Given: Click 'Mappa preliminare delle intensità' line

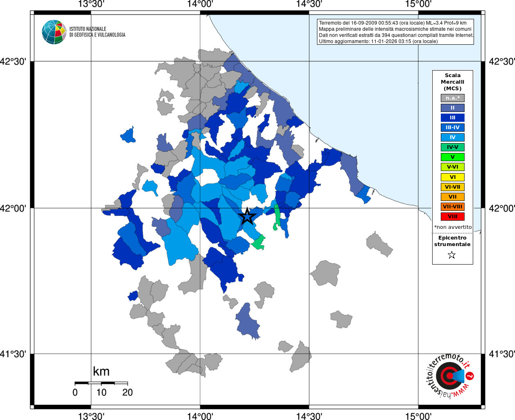Looking at the screenshot, I should tap(395, 29).
